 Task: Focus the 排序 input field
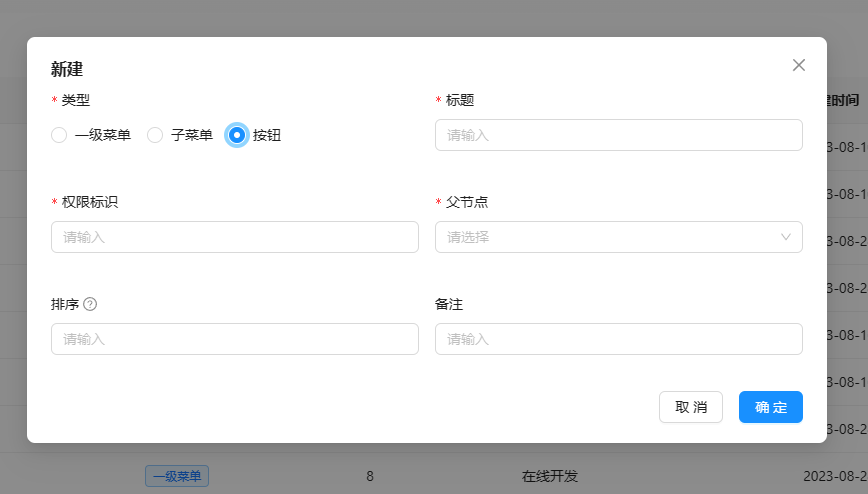234,339
